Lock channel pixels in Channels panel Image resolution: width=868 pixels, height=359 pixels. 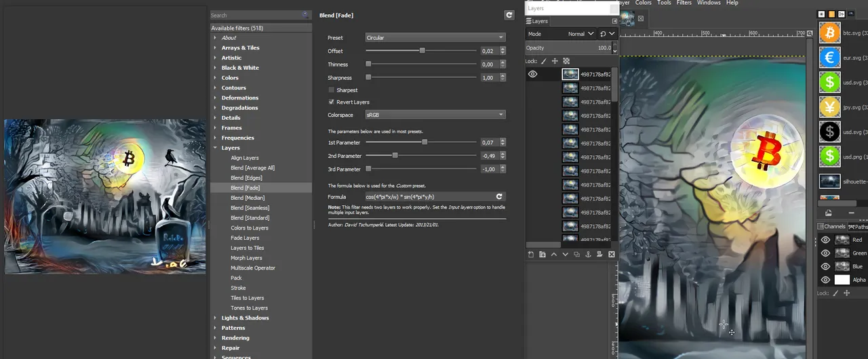(x=835, y=293)
